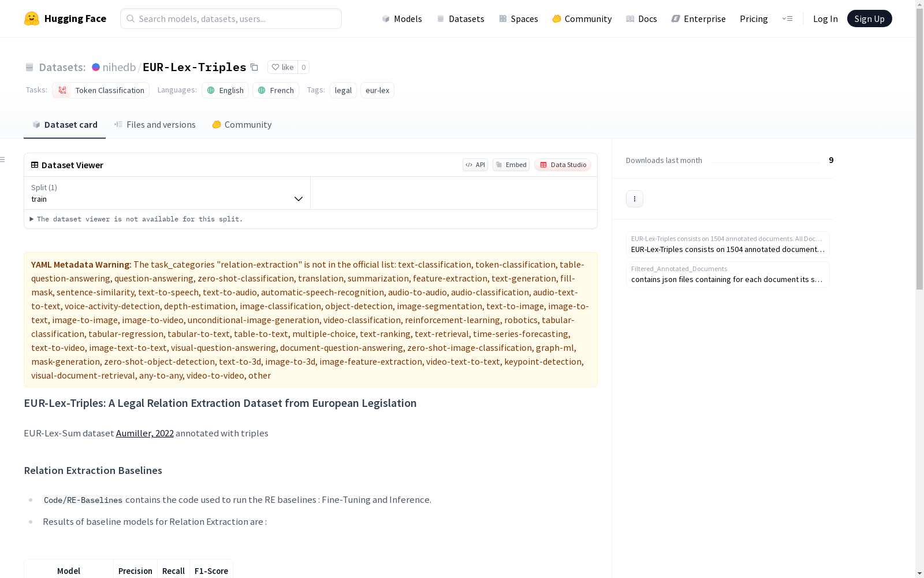Go to Spaces

click(x=519, y=18)
